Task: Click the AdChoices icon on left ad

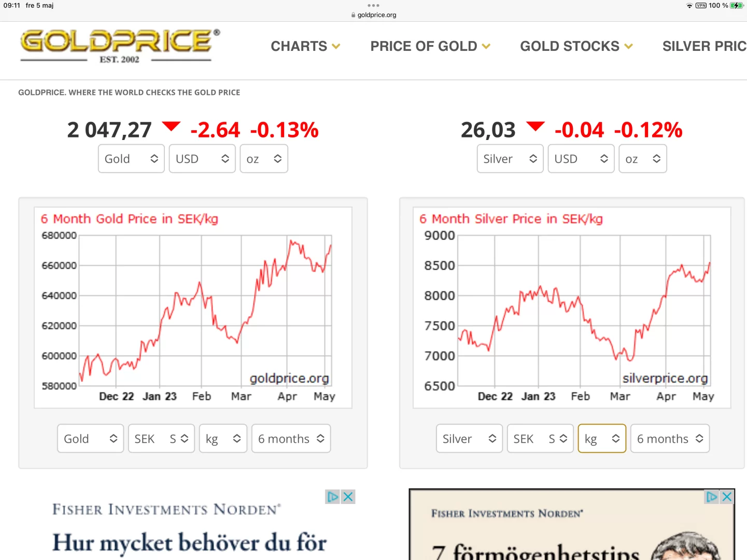Action: point(332,497)
